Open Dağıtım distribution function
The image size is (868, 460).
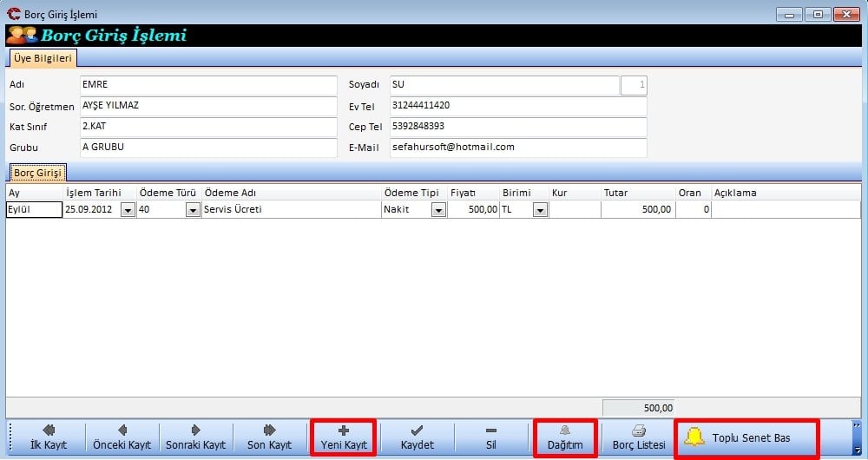(564, 437)
